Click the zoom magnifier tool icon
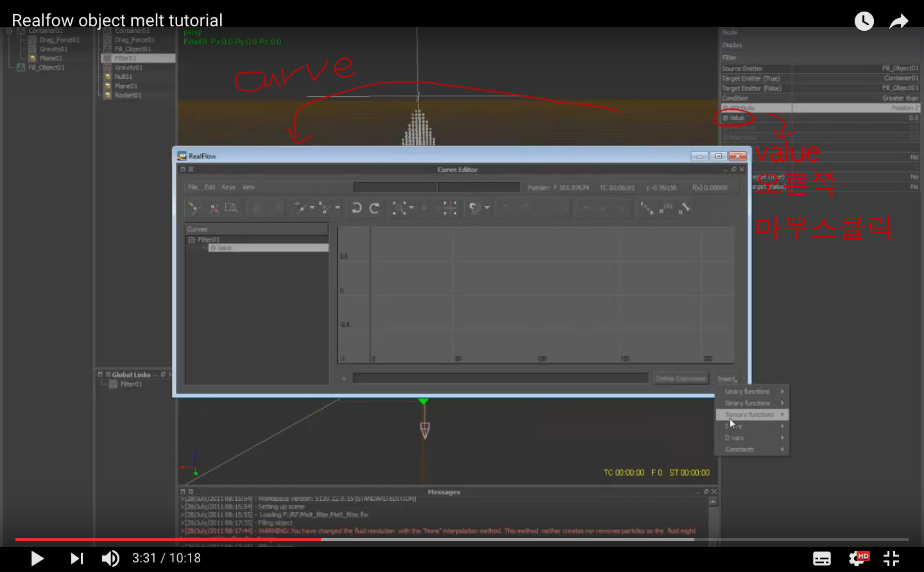The height and width of the screenshot is (572, 924). point(399,208)
